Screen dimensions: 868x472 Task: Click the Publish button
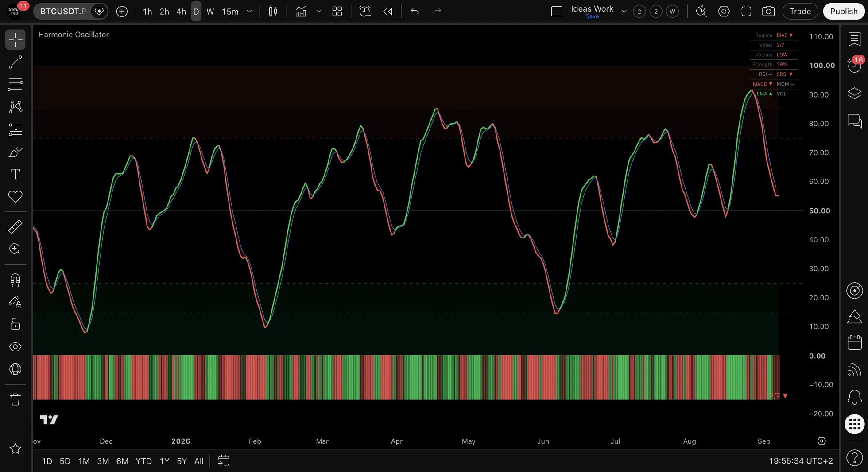pyautogui.click(x=844, y=12)
